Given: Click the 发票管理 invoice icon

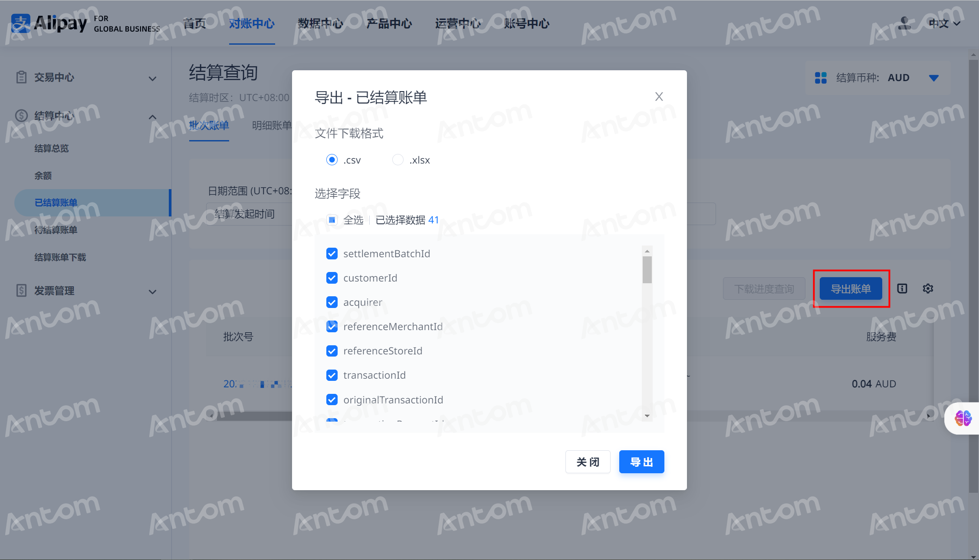Looking at the screenshot, I should (21, 290).
